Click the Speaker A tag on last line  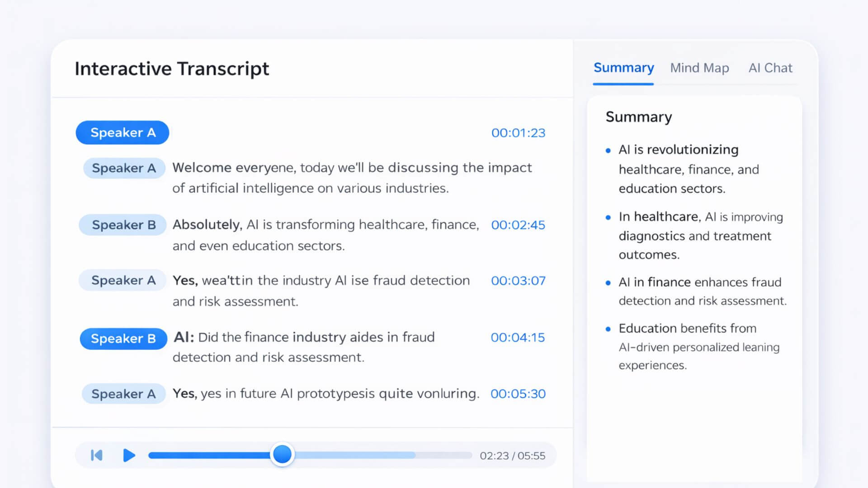coord(123,394)
